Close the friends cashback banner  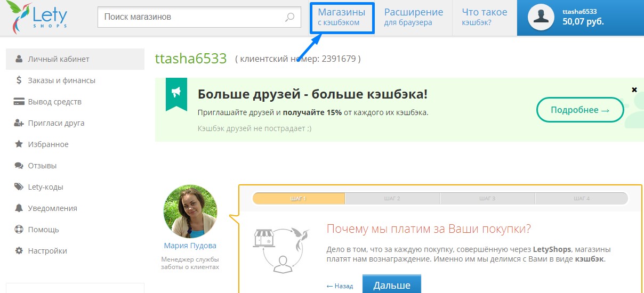click(x=634, y=89)
